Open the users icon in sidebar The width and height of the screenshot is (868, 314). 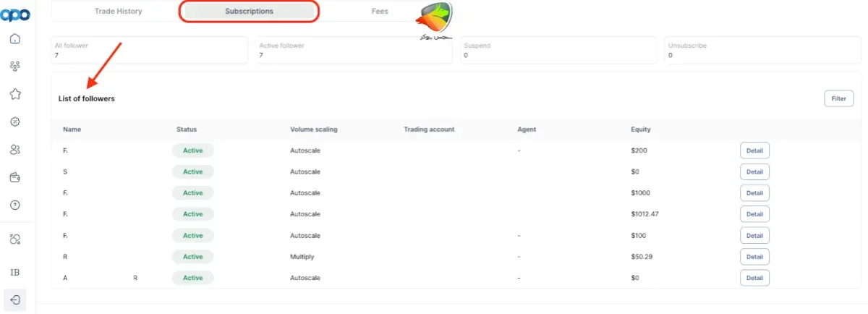[x=15, y=150]
